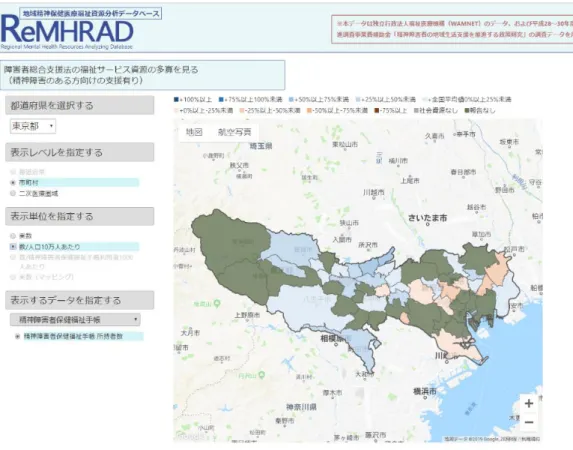Click the 川越市 map label
The width and height of the screenshot is (573, 450).
(x=373, y=192)
